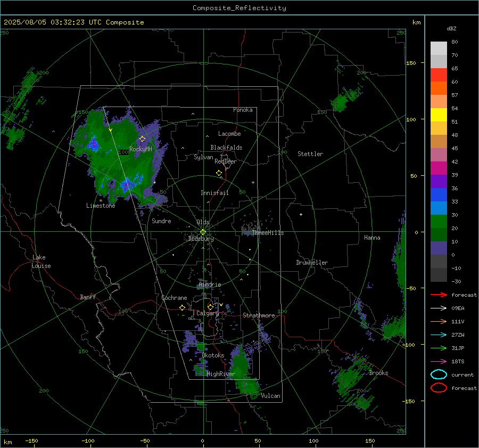Click the 'current' legend label
The height and width of the screenshot is (448, 479).
point(463,374)
